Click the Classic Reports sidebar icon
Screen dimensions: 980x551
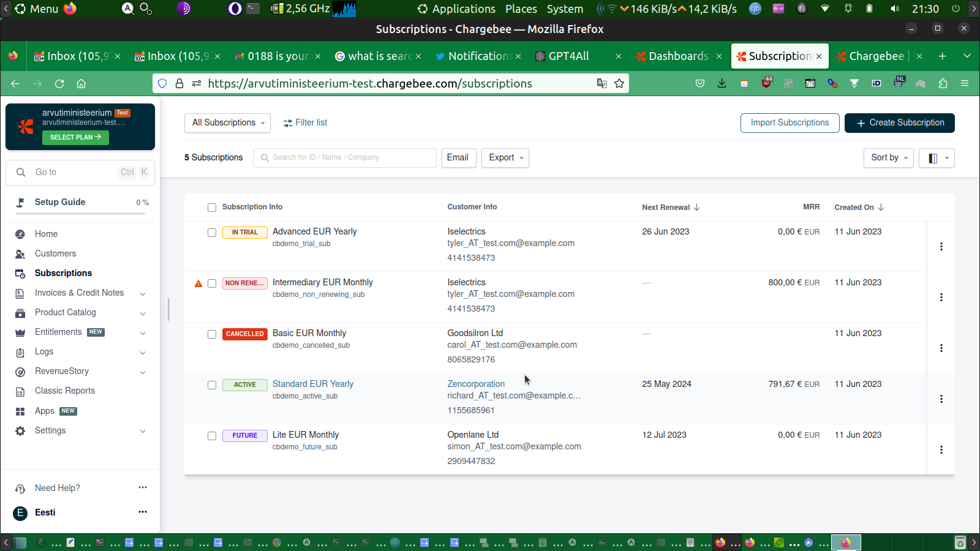(x=20, y=391)
